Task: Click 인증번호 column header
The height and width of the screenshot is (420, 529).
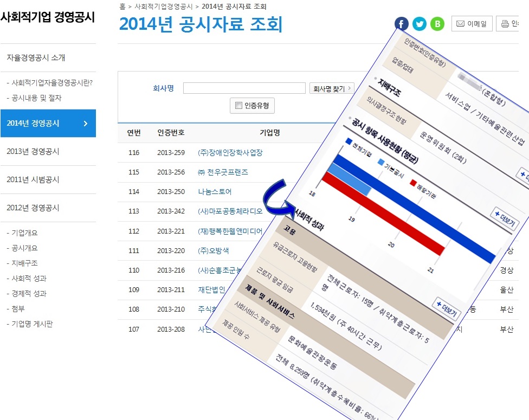Action: [x=171, y=133]
